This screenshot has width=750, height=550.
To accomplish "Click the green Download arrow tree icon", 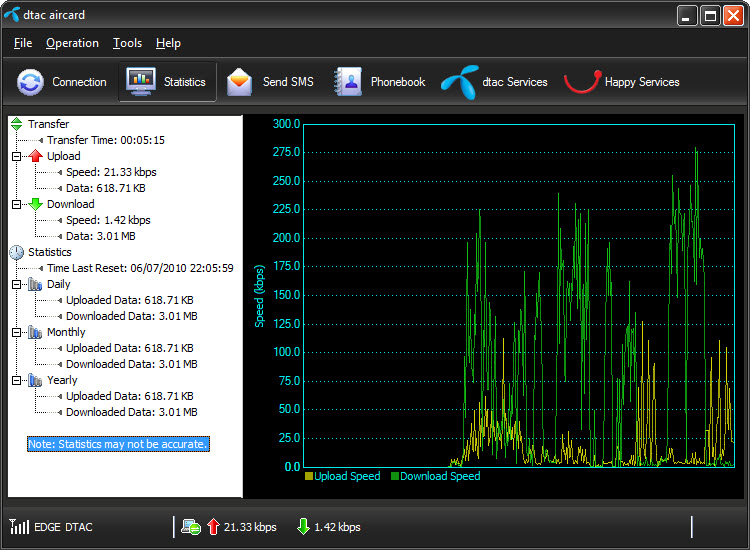I will click(36, 204).
